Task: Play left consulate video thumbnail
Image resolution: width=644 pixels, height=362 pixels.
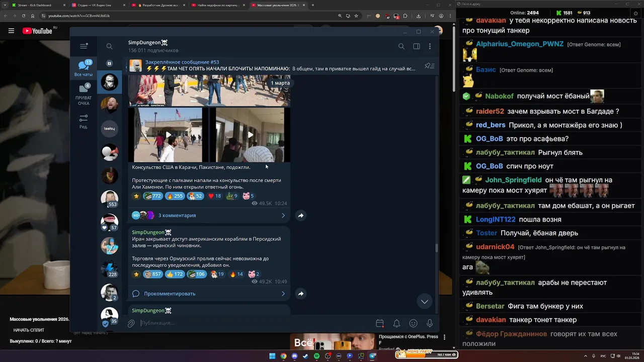Action: click(x=168, y=135)
